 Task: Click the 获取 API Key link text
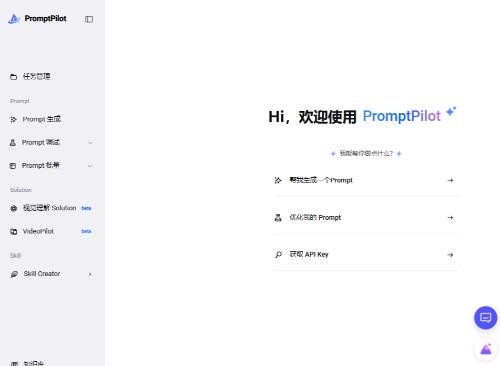(309, 255)
